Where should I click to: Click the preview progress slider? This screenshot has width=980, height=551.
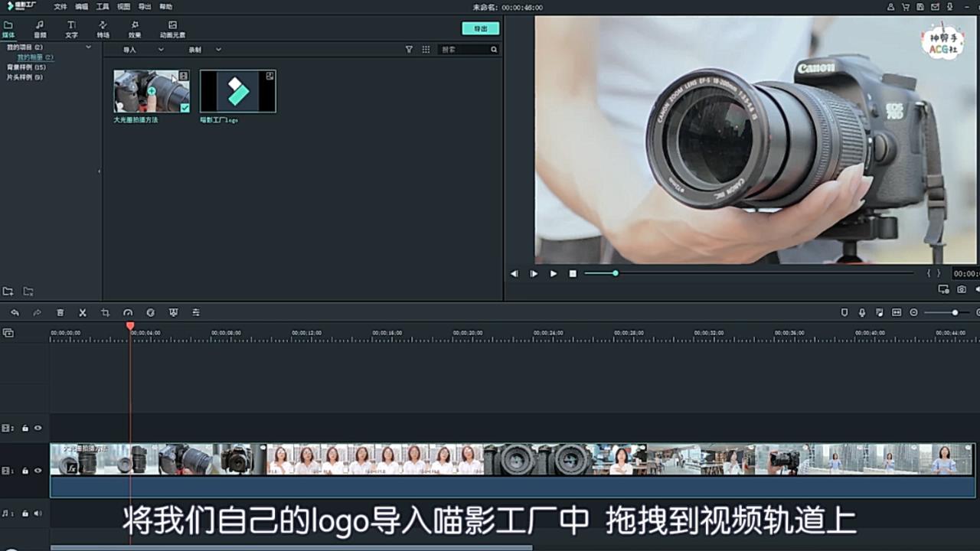click(x=749, y=273)
